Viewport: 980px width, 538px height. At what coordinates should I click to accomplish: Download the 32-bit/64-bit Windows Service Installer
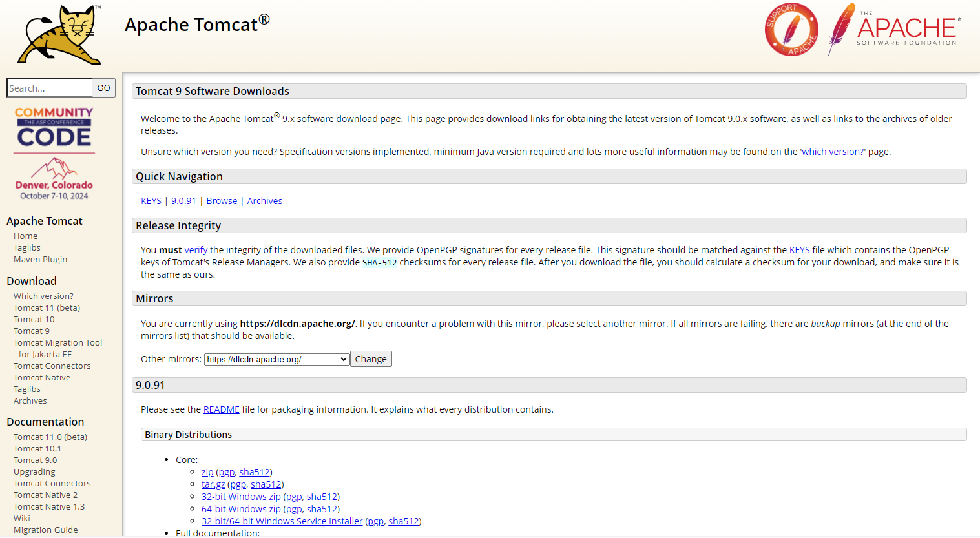coord(282,521)
